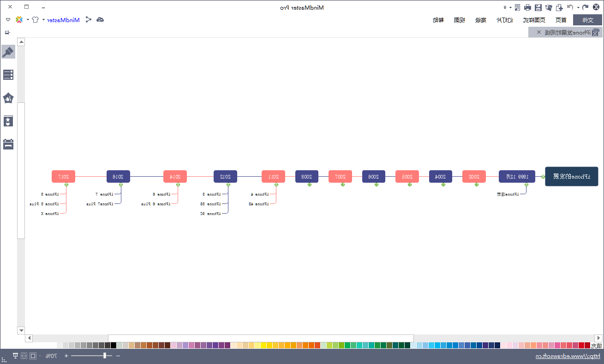
Task: Click the heart icon in the title area
Action: [8, 19]
